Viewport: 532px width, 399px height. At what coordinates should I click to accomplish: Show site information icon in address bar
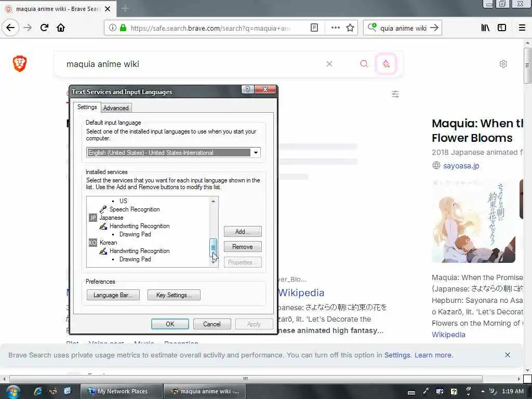(112, 28)
